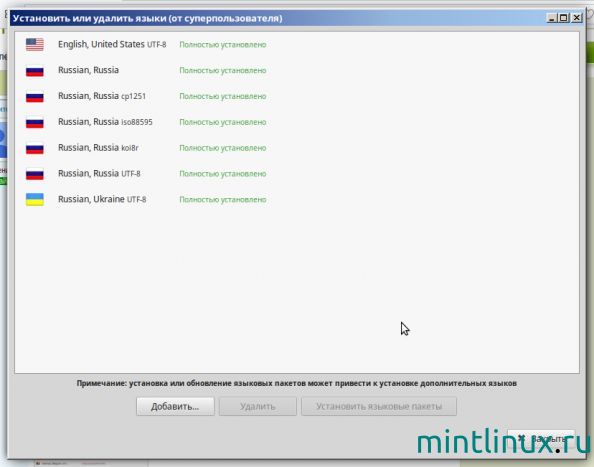The width and height of the screenshot is (594, 467).
Task: Select the Russian, Russia cp1251 row
Action: click(297, 96)
